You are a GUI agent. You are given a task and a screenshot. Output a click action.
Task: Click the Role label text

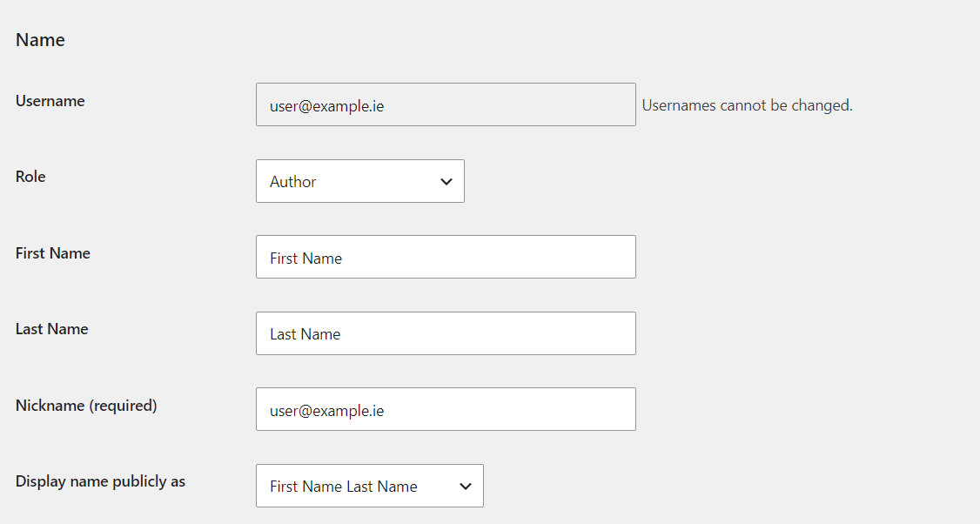30,177
